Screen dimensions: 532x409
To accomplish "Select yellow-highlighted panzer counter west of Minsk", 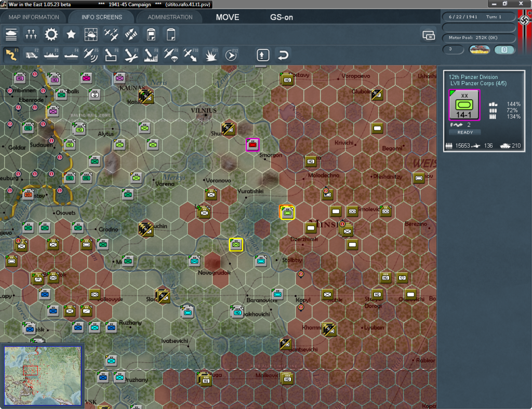I will [x=287, y=213].
